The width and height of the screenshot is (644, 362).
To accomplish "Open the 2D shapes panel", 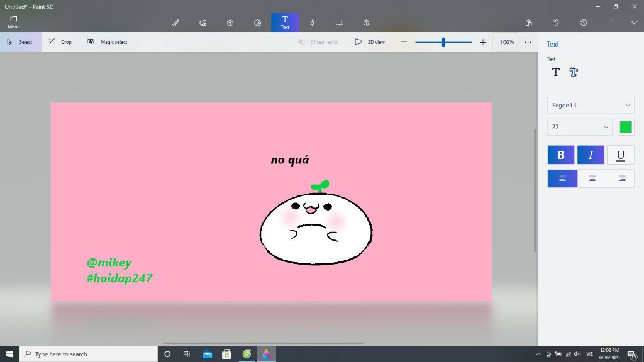I will pyautogui.click(x=203, y=22).
